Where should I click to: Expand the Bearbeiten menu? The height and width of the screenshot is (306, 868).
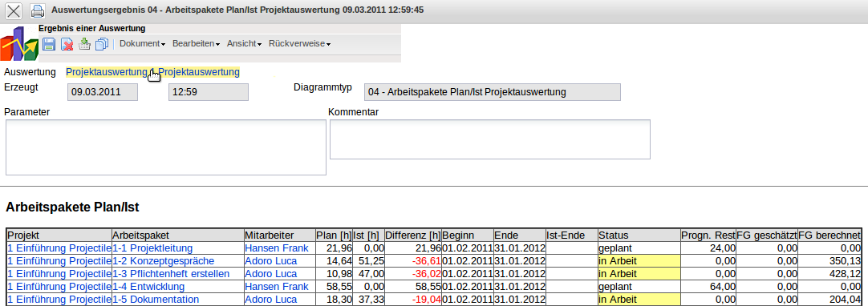pyautogui.click(x=196, y=43)
